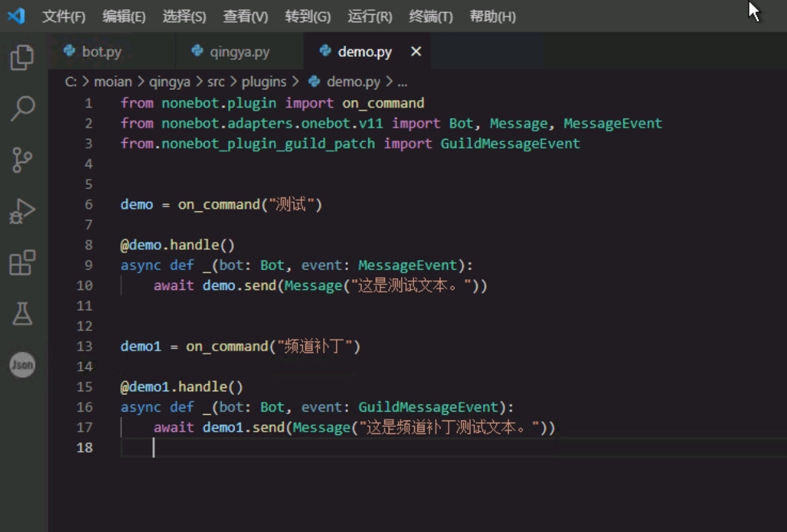Select the Testing flask icon

click(23, 314)
